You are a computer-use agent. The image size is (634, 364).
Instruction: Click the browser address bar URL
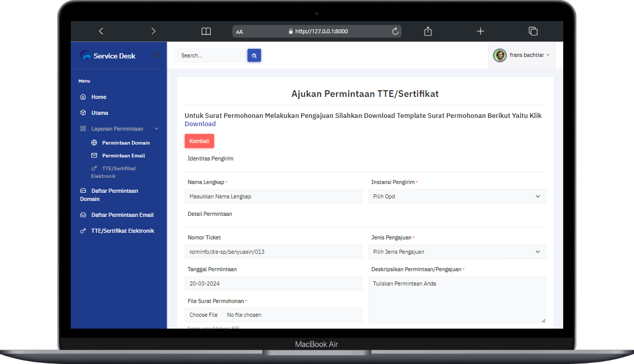tap(322, 31)
